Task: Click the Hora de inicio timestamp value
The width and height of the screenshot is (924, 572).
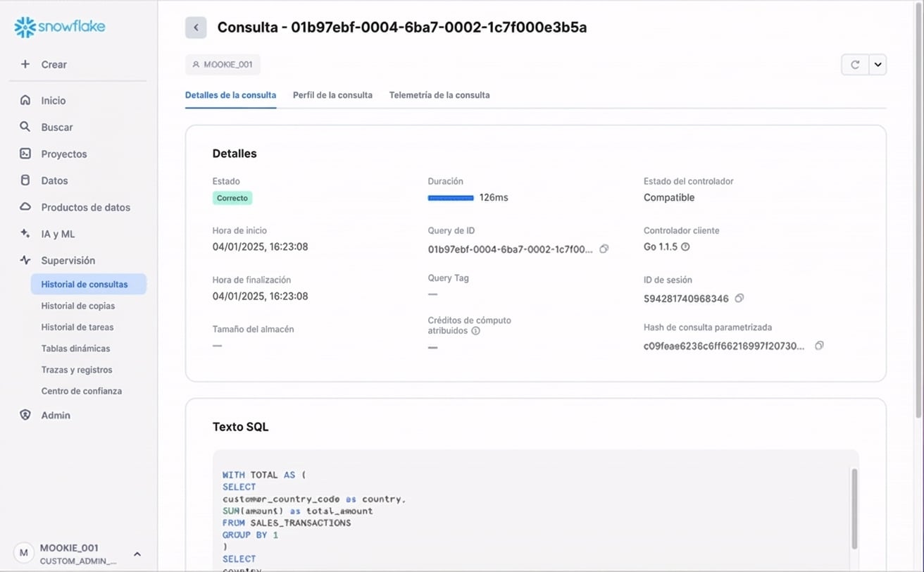Action: (x=260, y=247)
